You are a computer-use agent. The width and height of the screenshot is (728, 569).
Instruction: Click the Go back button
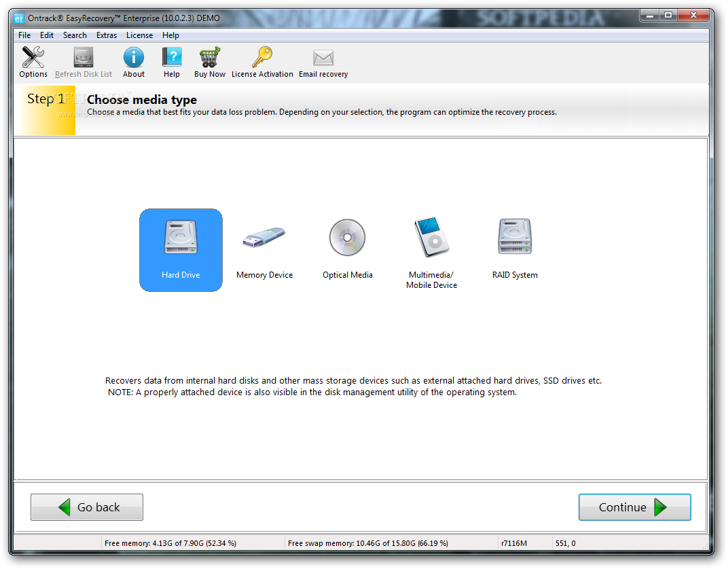click(87, 507)
